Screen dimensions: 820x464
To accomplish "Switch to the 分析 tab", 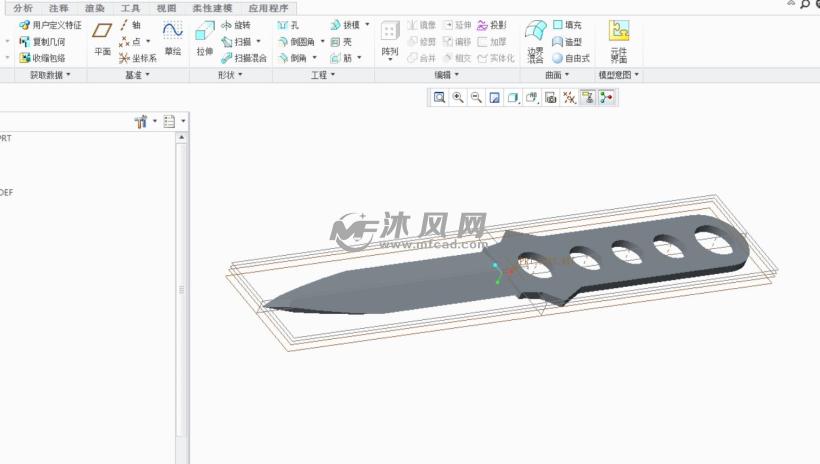I will 23,8.
